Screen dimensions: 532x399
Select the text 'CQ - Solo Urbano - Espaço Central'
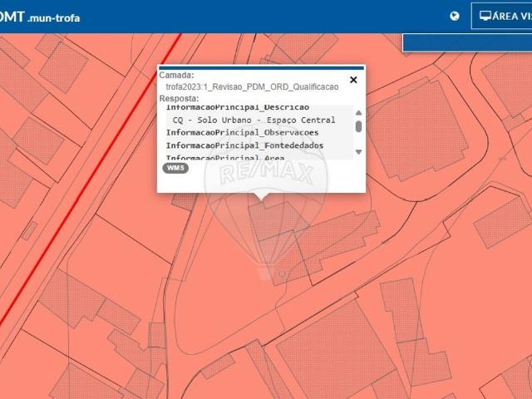(254, 120)
